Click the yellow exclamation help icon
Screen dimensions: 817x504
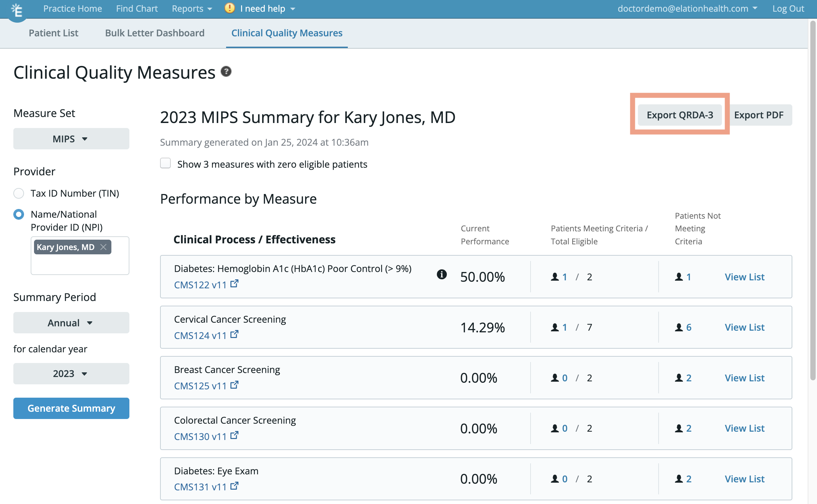pyautogui.click(x=229, y=8)
